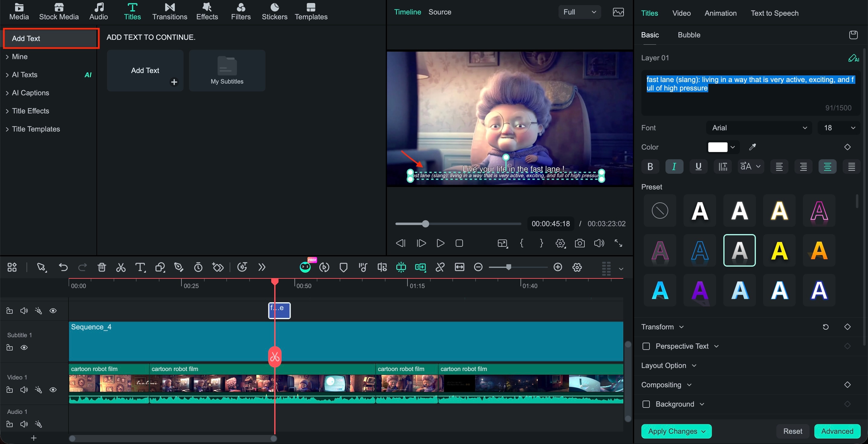Select the split scissors tool in toolbar
This screenshot has width=868, height=444.
coord(121,267)
